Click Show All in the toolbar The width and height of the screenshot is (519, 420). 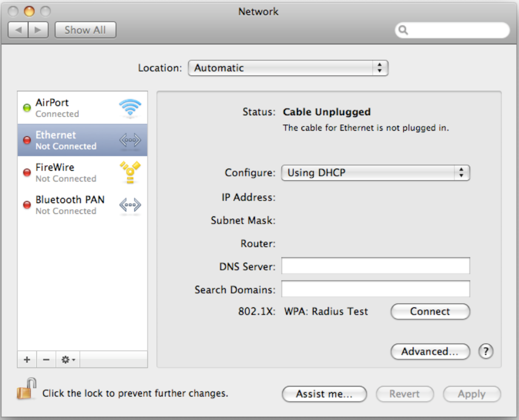pyautogui.click(x=85, y=30)
